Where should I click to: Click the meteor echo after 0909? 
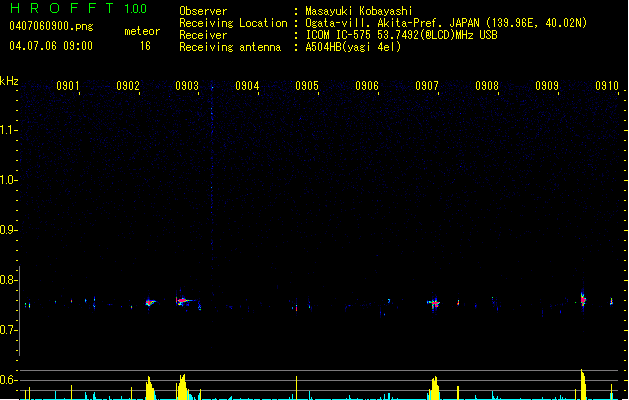click(583, 299)
